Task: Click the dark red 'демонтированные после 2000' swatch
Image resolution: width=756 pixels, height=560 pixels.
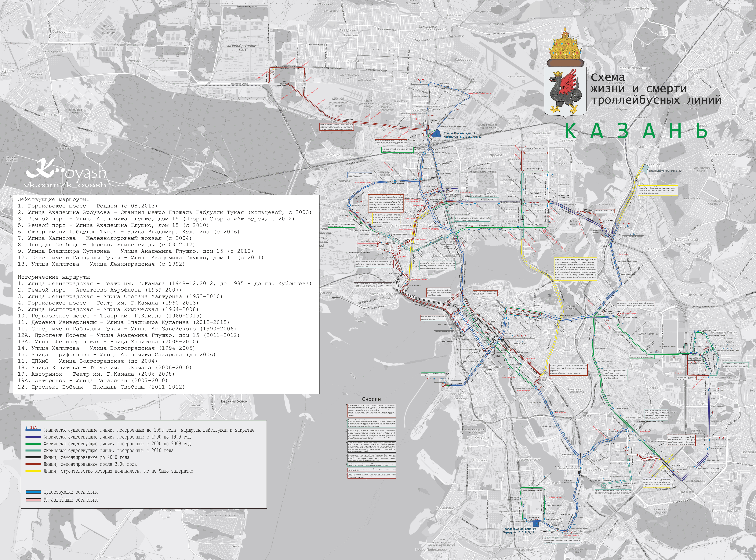Action: point(33,464)
